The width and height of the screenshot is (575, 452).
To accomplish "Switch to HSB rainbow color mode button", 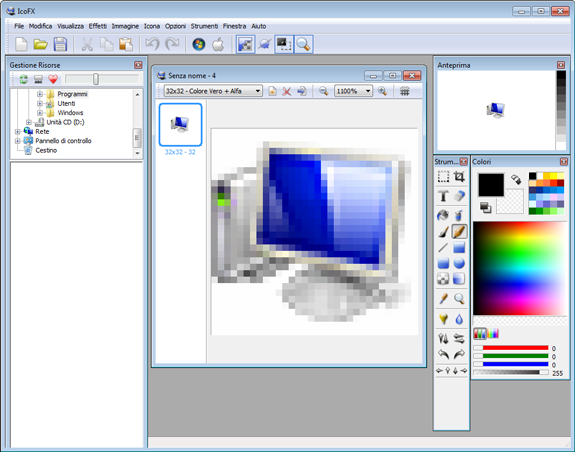I will [x=493, y=333].
